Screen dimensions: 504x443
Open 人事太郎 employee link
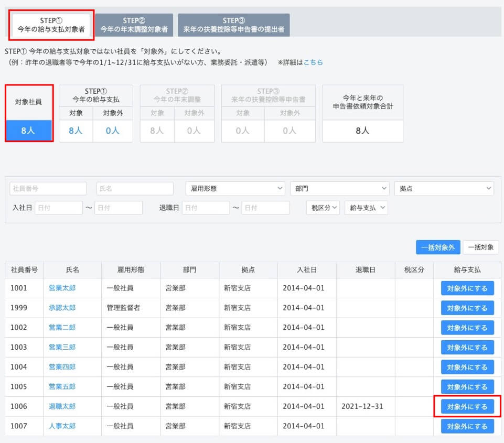[x=62, y=426]
